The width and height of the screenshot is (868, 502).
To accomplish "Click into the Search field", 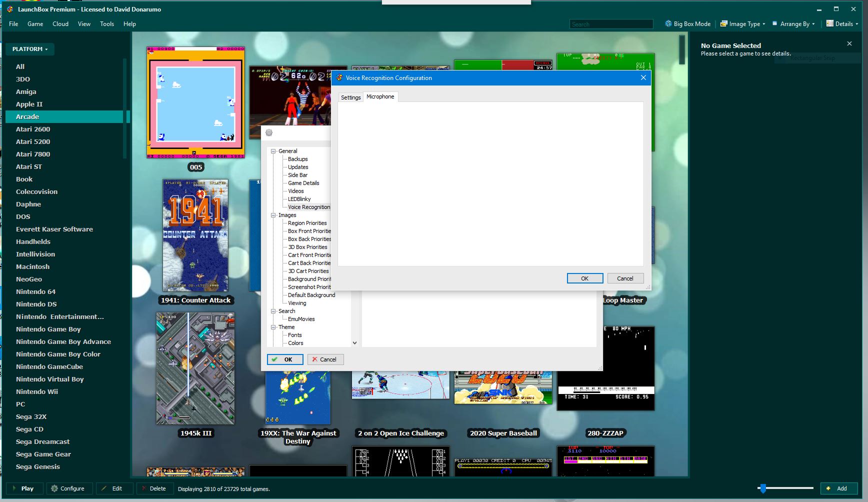I will point(611,24).
